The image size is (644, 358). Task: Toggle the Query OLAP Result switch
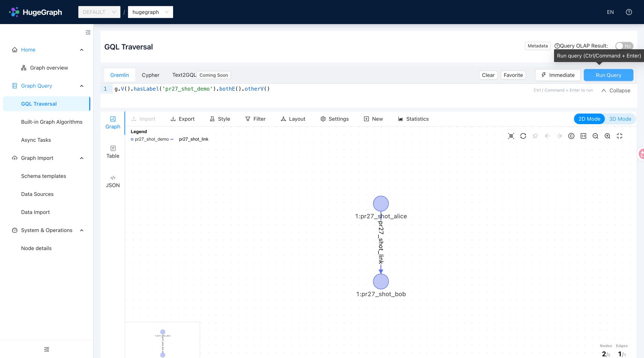pyautogui.click(x=624, y=46)
